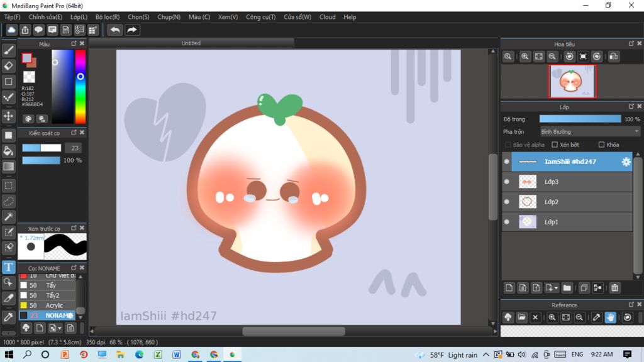This screenshot has height=362, width=644.
Task: Open the Lớp(L) menu
Action: [79, 17]
